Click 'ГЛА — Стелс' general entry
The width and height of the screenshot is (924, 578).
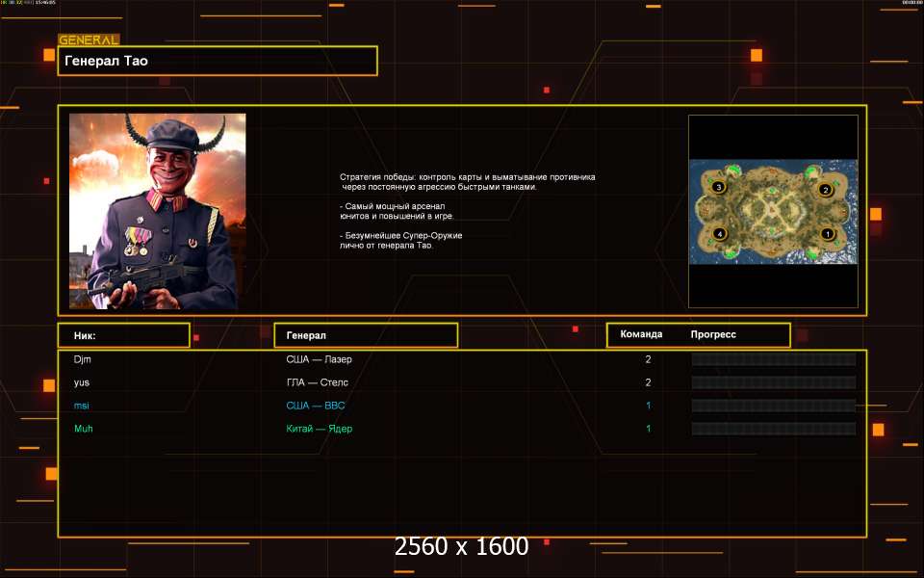[317, 382]
